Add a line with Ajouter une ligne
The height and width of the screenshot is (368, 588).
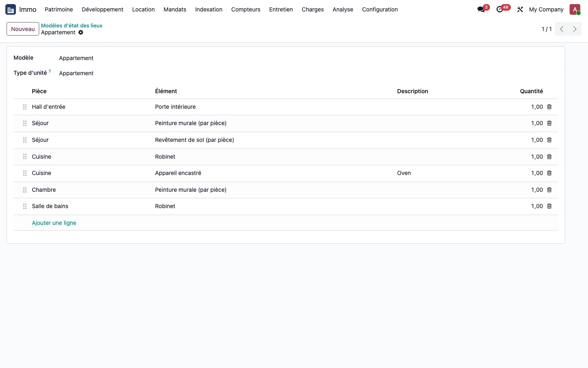54,223
